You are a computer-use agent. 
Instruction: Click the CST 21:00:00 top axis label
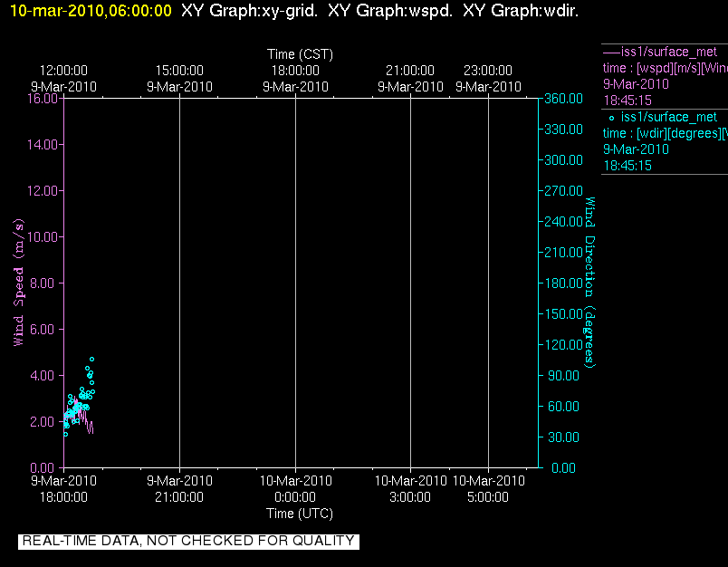click(x=410, y=71)
